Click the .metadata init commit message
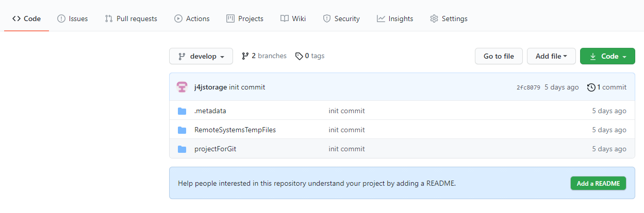Screen dimensions: 644x213 click(x=346, y=111)
